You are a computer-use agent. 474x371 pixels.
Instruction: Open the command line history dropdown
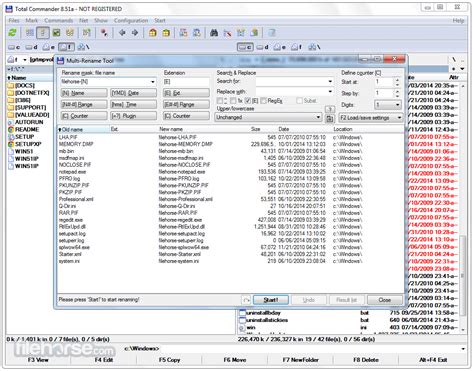click(x=463, y=349)
